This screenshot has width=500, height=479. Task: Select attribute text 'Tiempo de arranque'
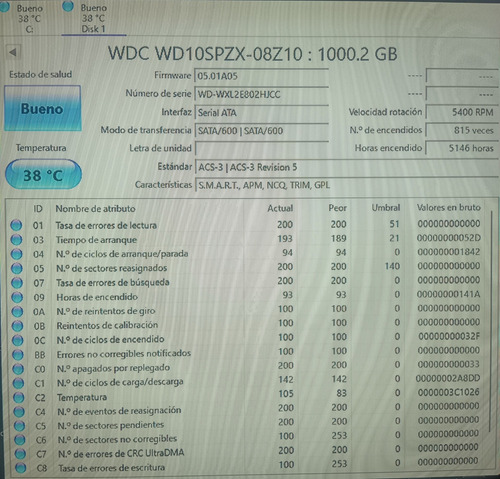click(96, 240)
